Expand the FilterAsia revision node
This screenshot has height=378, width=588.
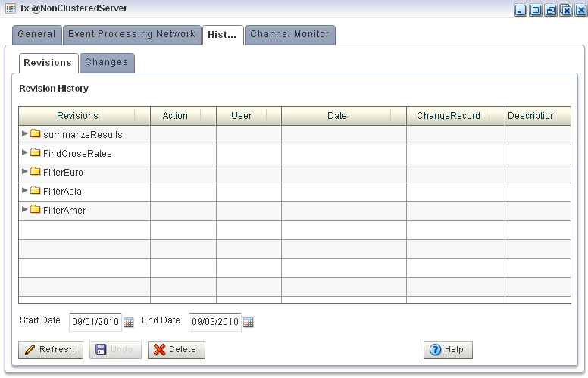pos(25,191)
